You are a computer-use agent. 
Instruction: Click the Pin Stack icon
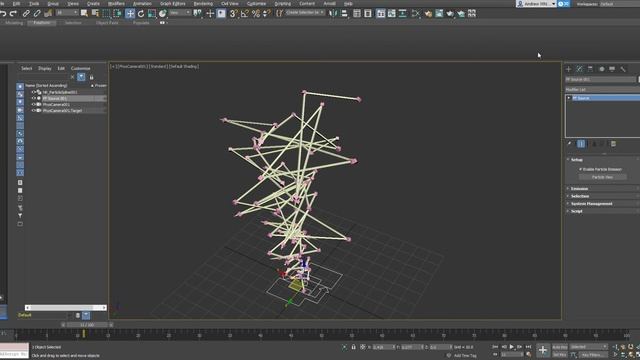coord(569,144)
